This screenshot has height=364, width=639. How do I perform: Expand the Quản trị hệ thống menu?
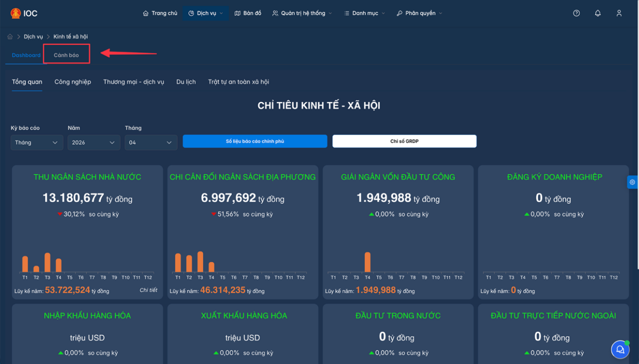pos(302,13)
